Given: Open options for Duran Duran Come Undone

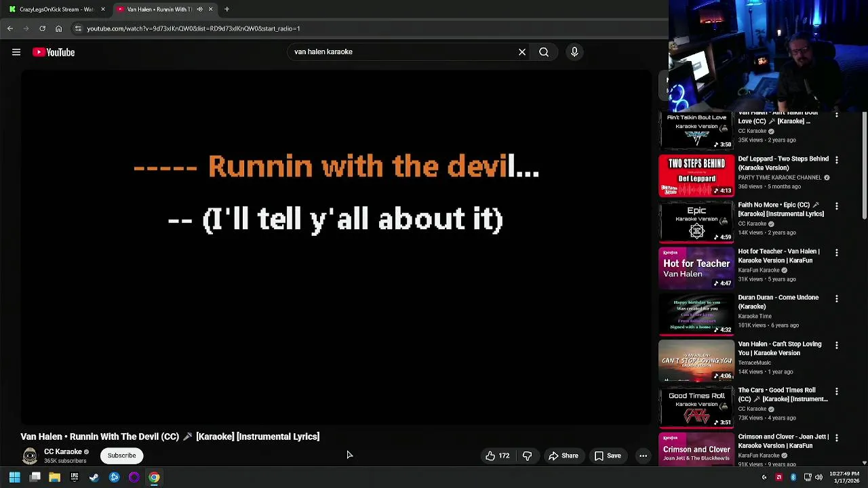Looking at the screenshot, I should (836, 299).
